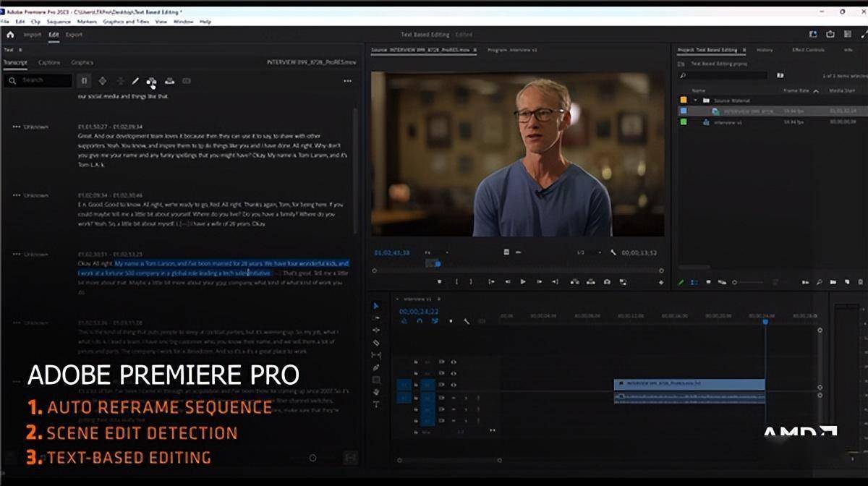Select the Type tool in timeline toolbox
The height and width of the screenshot is (486, 868).
pyautogui.click(x=376, y=404)
